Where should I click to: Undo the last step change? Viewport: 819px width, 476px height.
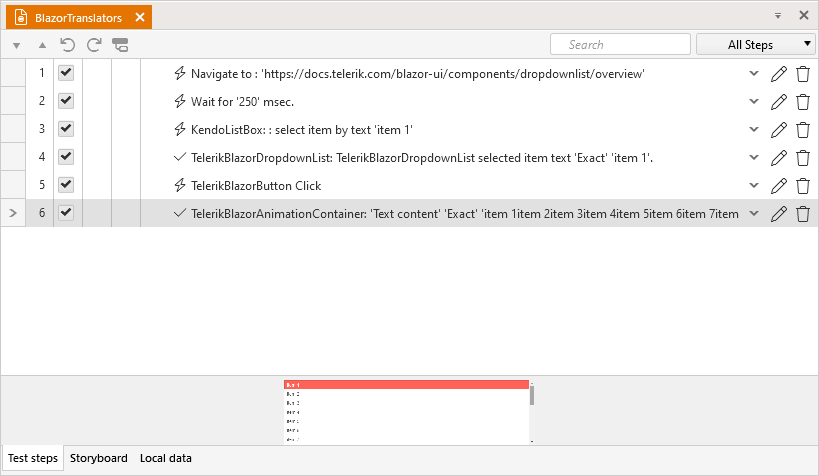pos(67,45)
